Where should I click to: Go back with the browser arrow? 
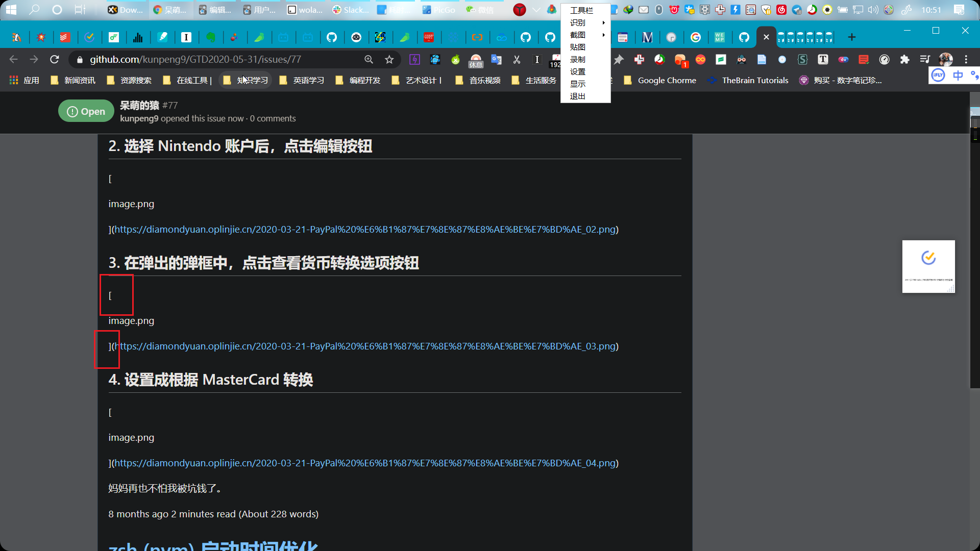[x=14, y=60]
